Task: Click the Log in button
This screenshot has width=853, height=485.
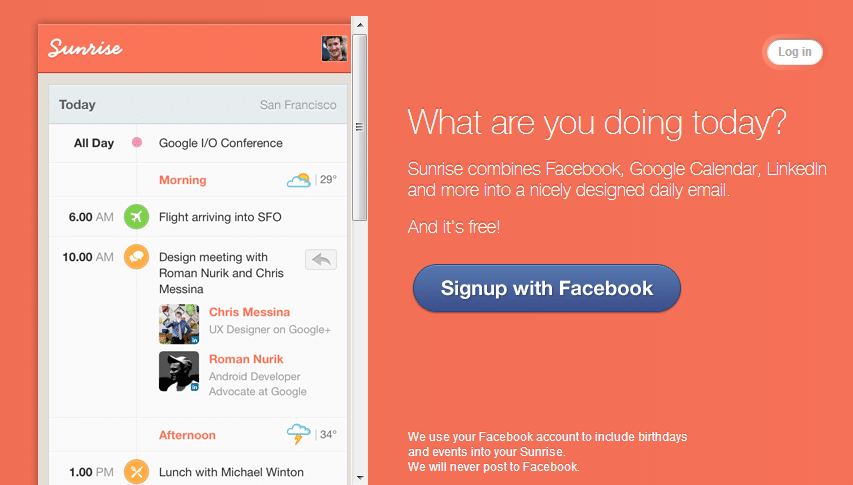Action: [x=795, y=52]
